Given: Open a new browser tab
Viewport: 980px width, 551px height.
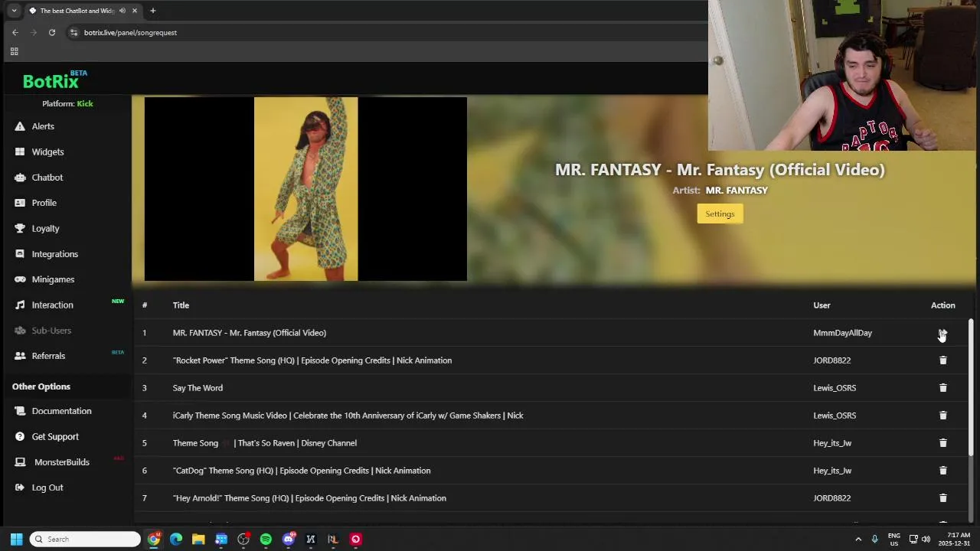Looking at the screenshot, I should (152, 11).
